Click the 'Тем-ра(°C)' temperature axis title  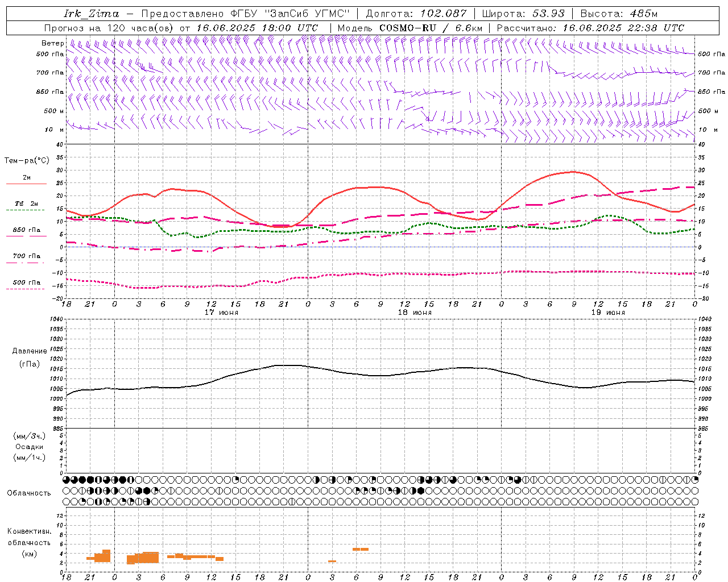tap(27, 161)
